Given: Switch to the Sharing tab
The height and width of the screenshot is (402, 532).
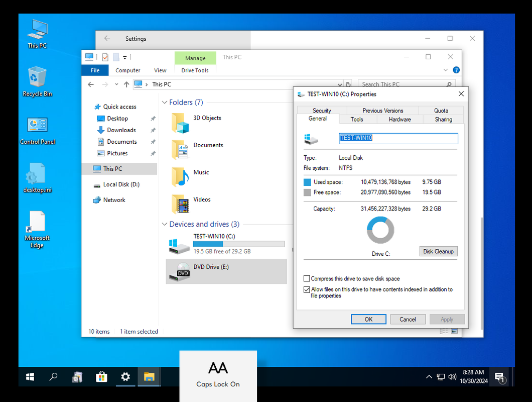Looking at the screenshot, I should coord(444,119).
